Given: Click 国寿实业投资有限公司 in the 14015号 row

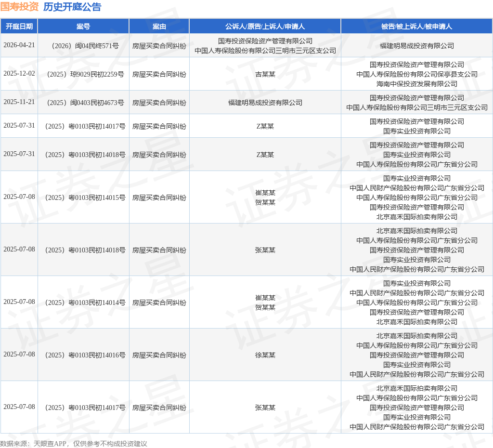Looking at the screenshot, I should [x=416, y=178].
